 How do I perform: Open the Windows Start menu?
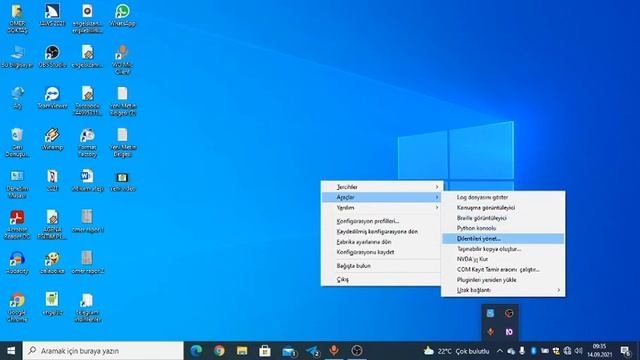pos(11,351)
